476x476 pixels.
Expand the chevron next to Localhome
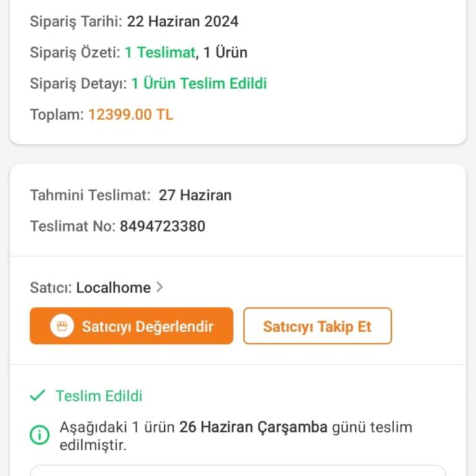click(x=160, y=287)
